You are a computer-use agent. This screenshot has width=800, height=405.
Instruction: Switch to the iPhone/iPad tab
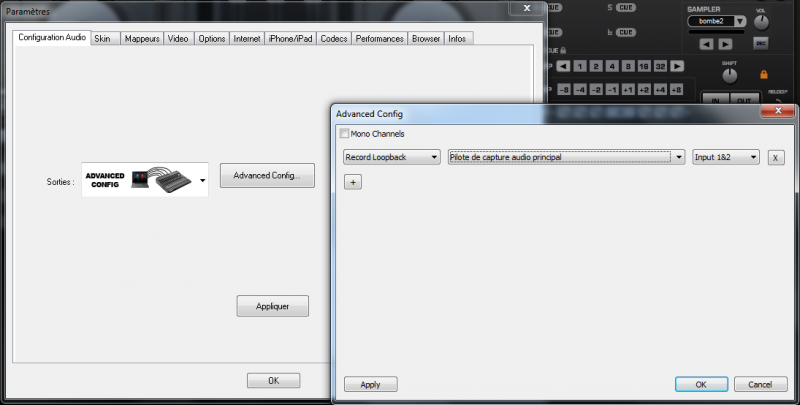290,38
